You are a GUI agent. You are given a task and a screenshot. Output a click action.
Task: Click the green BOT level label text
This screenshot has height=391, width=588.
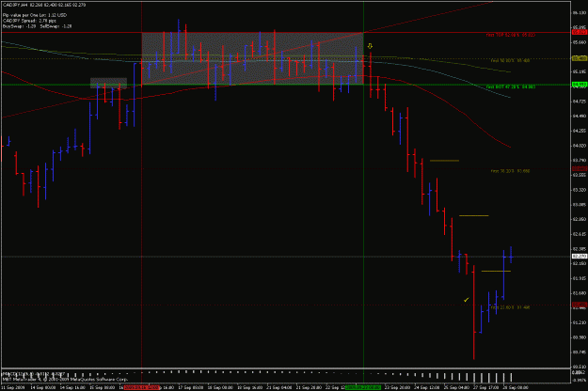pos(510,86)
